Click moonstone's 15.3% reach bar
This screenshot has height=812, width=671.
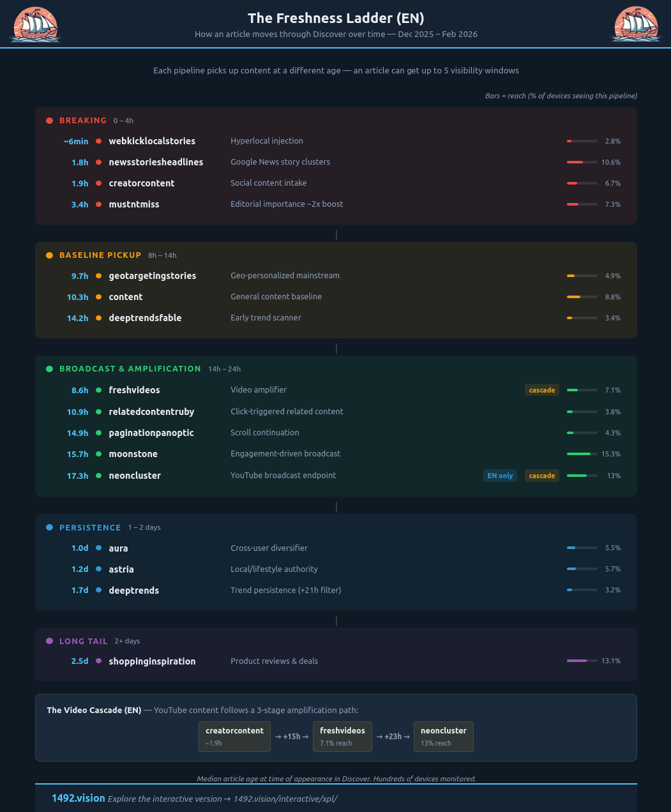coord(582,454)
